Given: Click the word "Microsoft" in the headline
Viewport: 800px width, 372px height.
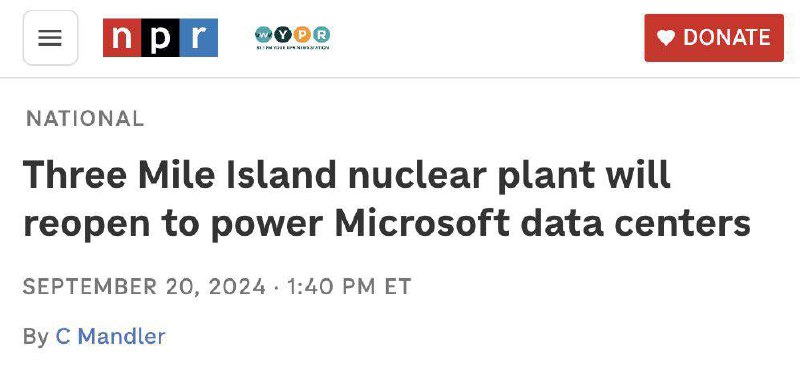Looking at the screenshot, I should point(422,222).
